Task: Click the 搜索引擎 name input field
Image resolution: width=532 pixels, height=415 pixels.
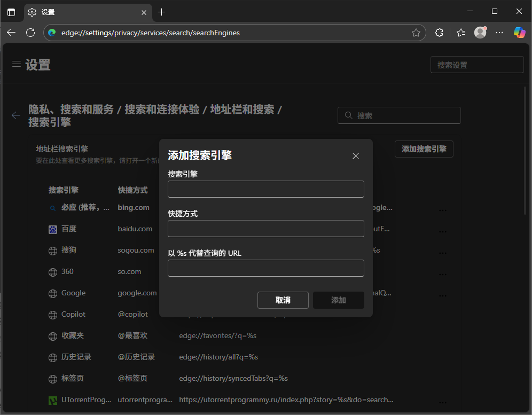Action: 265,189
